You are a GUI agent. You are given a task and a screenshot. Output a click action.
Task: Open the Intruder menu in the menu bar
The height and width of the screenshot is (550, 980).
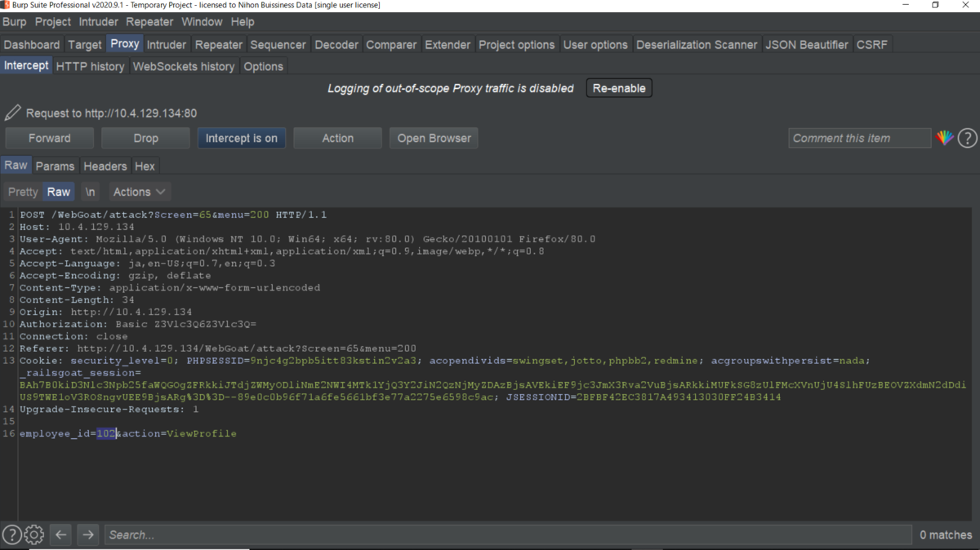tap(98, 22)
